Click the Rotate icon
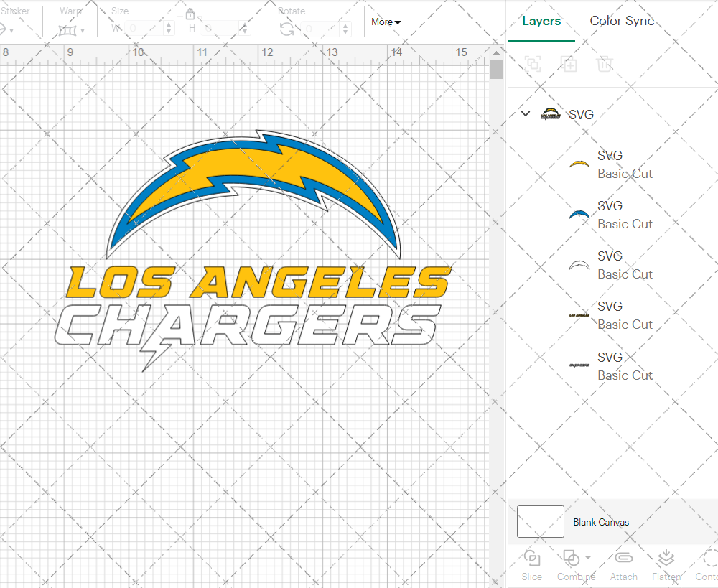 [x=287, y=29]
